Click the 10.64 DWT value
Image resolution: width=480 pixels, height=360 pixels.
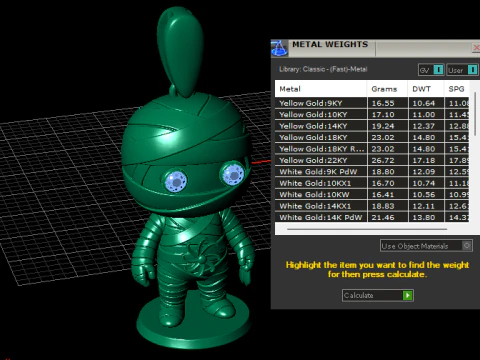coord(424,103)
